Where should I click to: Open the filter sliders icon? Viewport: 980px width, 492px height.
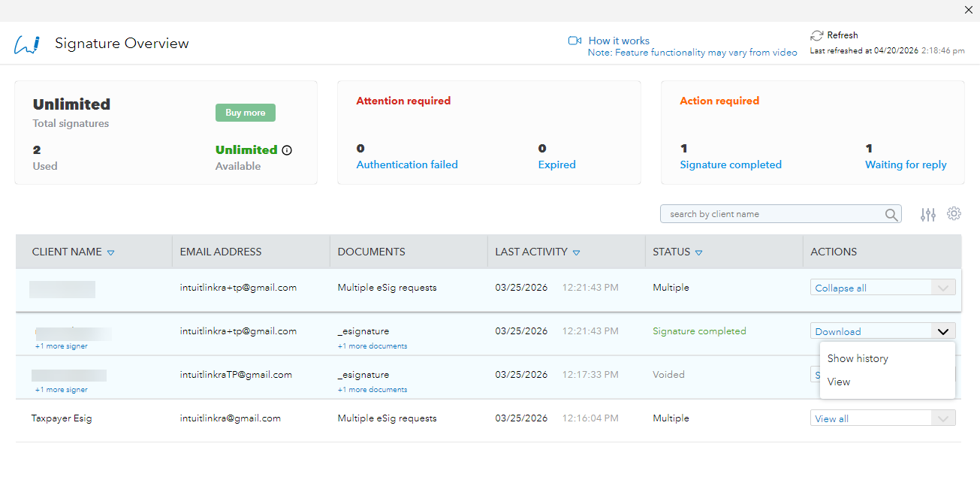tap(928, 215)
